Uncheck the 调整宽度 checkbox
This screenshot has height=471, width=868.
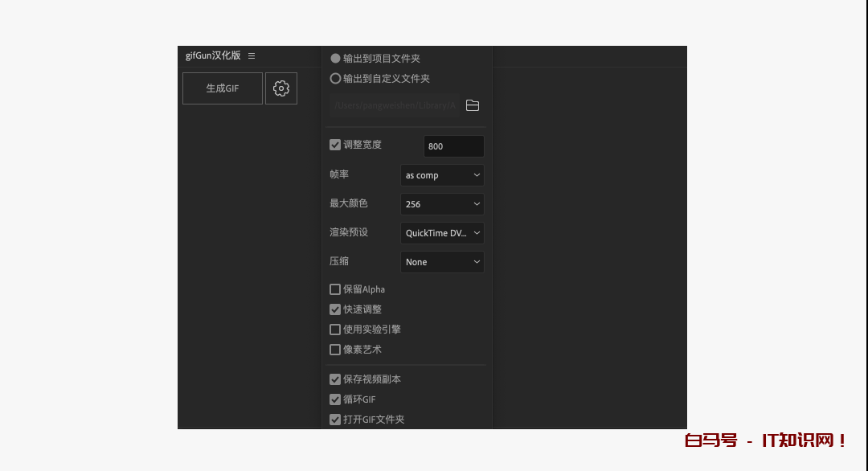tap(334, 145)
